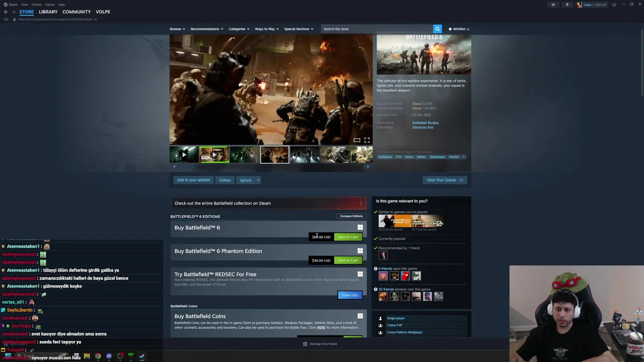Screen dimensions: 644x362
Task: Open the Help menu
Action: tap(61, 5)
